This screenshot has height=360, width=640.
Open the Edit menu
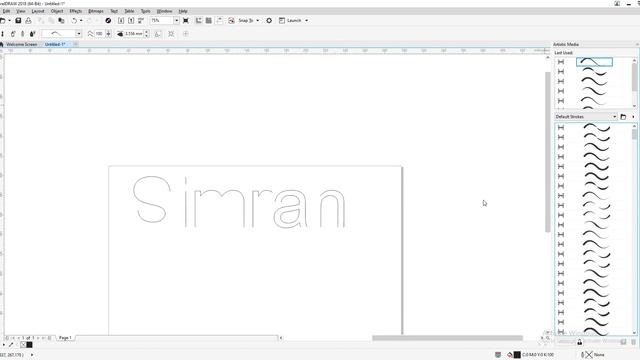(x=6, y=11)
